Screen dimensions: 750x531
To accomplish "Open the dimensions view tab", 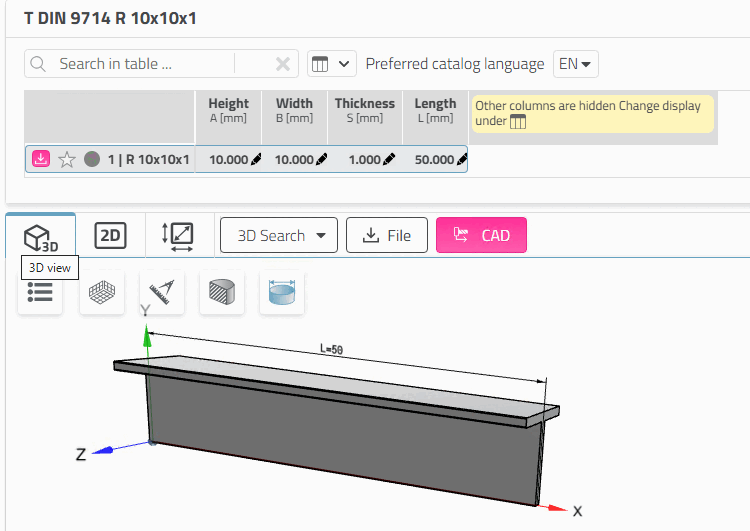I will point(177,236).
